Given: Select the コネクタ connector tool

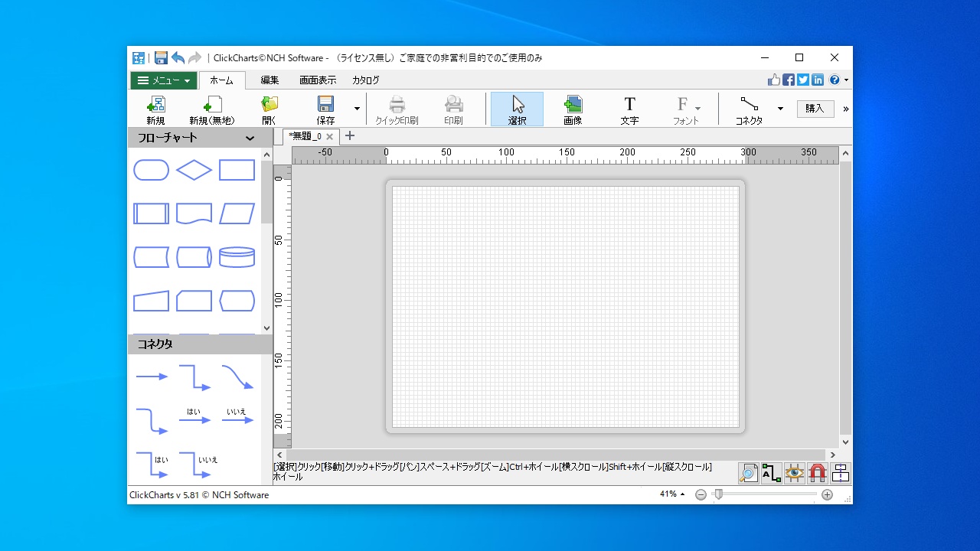Looking at the screenshot, I should pos(749,109).
